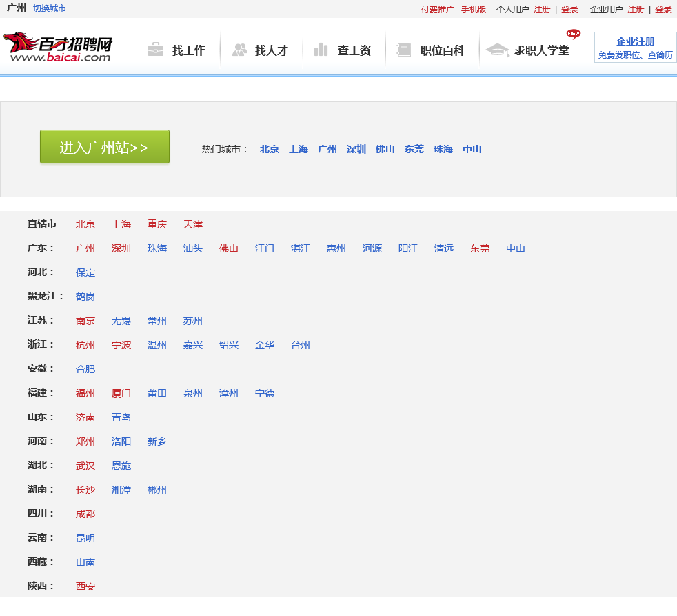Go to the 西安 city site

pos(85,586)
